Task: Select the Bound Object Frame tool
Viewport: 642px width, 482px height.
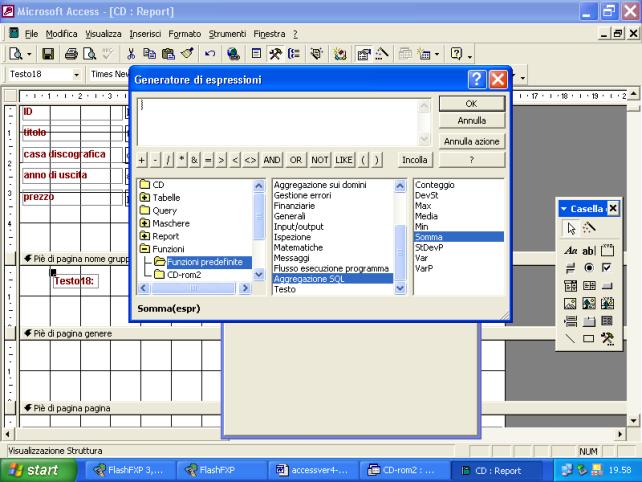Action: click(x=607, y=303)
